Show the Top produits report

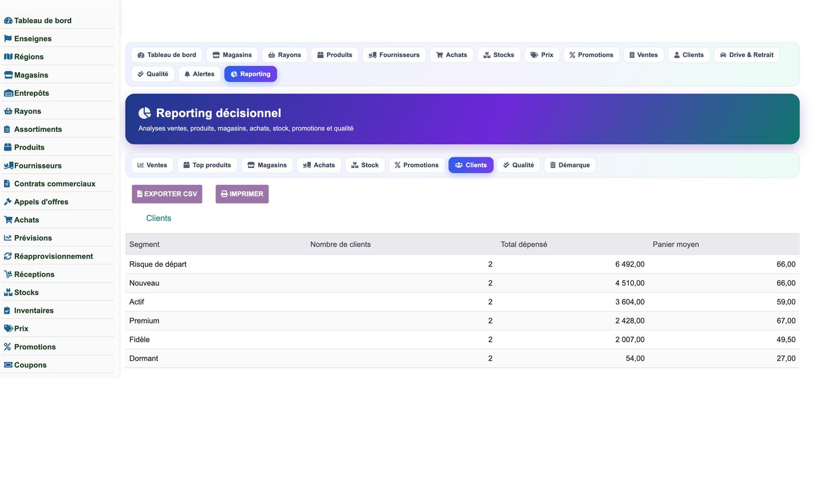point(208,165)
